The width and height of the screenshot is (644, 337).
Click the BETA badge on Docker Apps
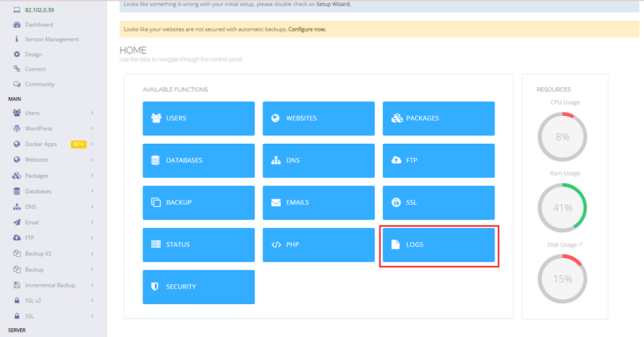coord(79,144)
